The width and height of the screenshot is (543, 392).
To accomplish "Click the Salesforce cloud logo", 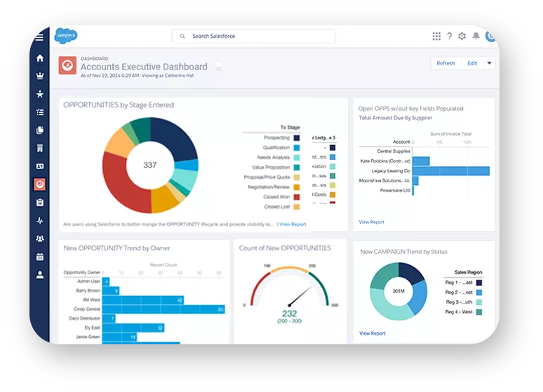I will [x=66, y=36].
